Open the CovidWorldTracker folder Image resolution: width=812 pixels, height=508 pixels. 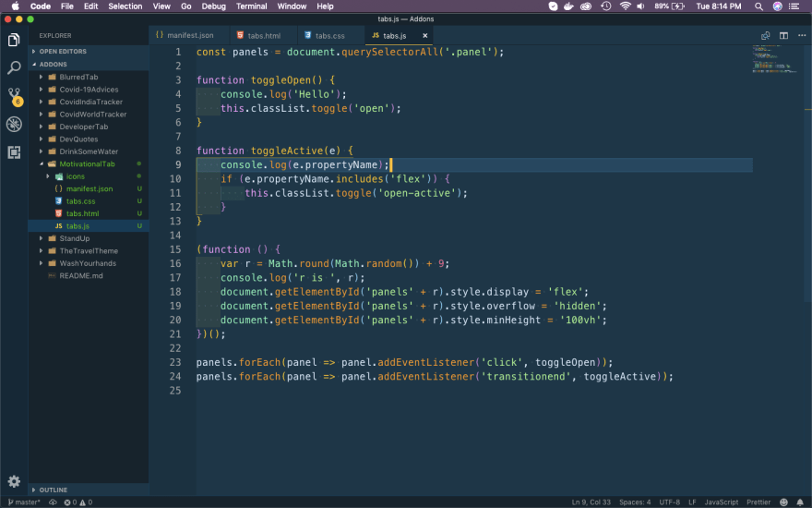point(89,114)
